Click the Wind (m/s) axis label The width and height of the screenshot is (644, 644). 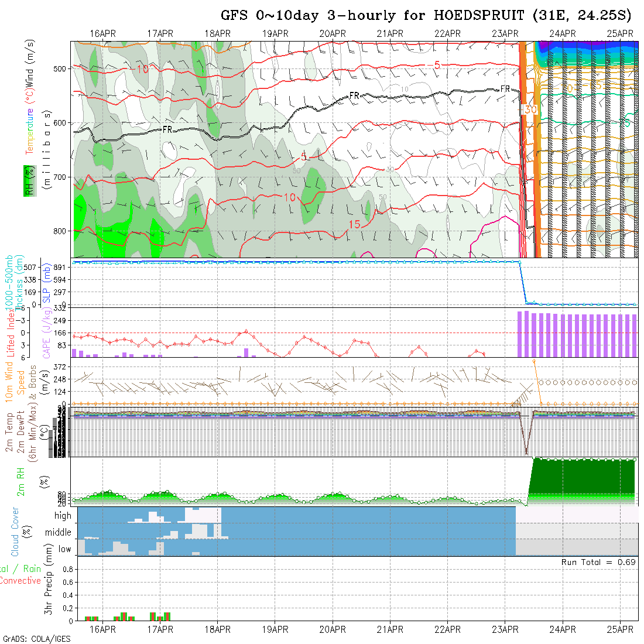tap(30, 64)
